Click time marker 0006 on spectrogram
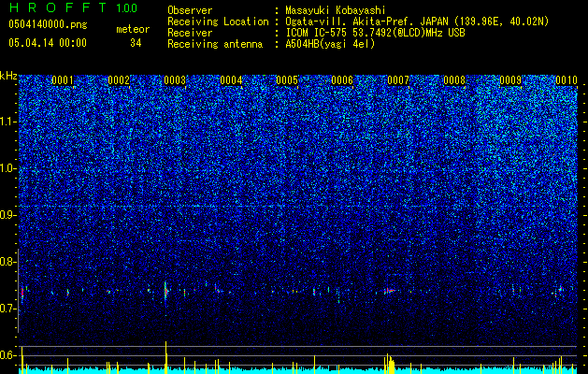 [342, 80]
